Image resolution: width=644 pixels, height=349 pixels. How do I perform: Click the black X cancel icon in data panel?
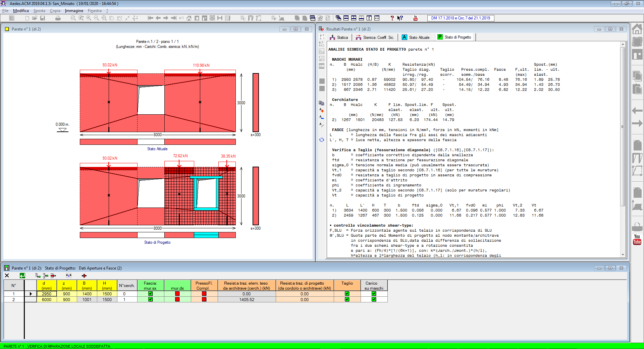[7, 276]
